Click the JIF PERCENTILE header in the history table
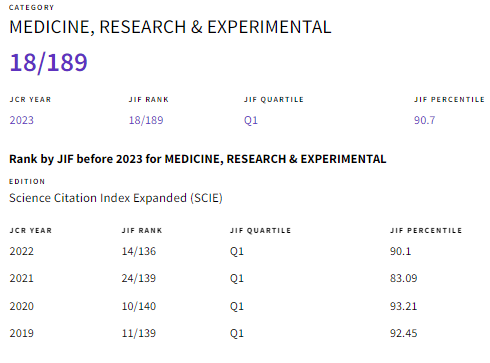The width and height of the screenshot is (490, 363). click(x=426, y=230)
